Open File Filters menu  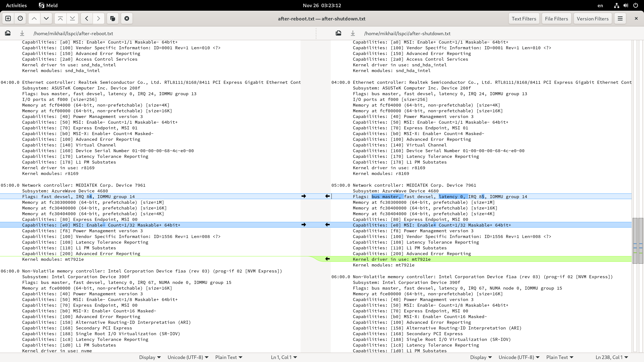(x=556, y=18)
